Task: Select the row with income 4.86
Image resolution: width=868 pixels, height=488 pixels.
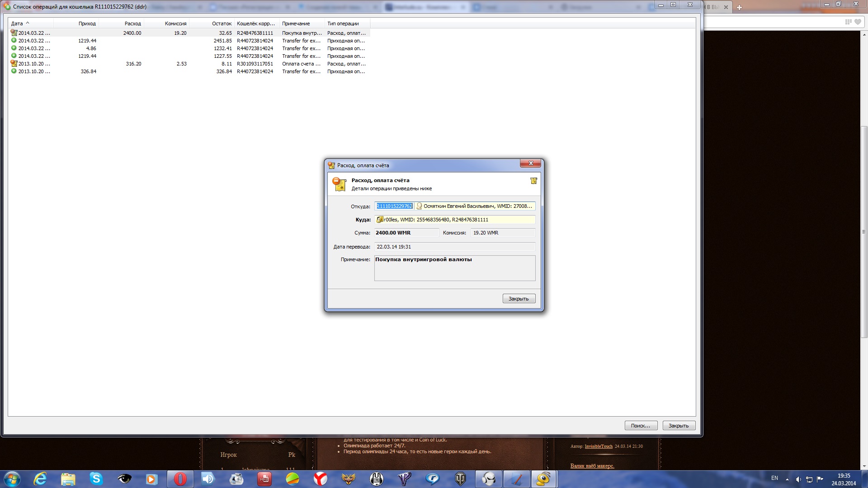Action: 189,48
